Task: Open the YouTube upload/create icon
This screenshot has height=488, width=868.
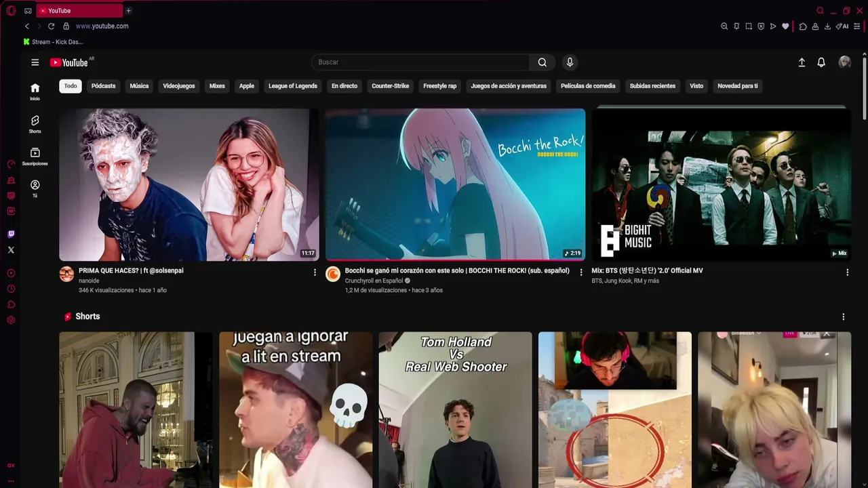Action: point(802,62)
